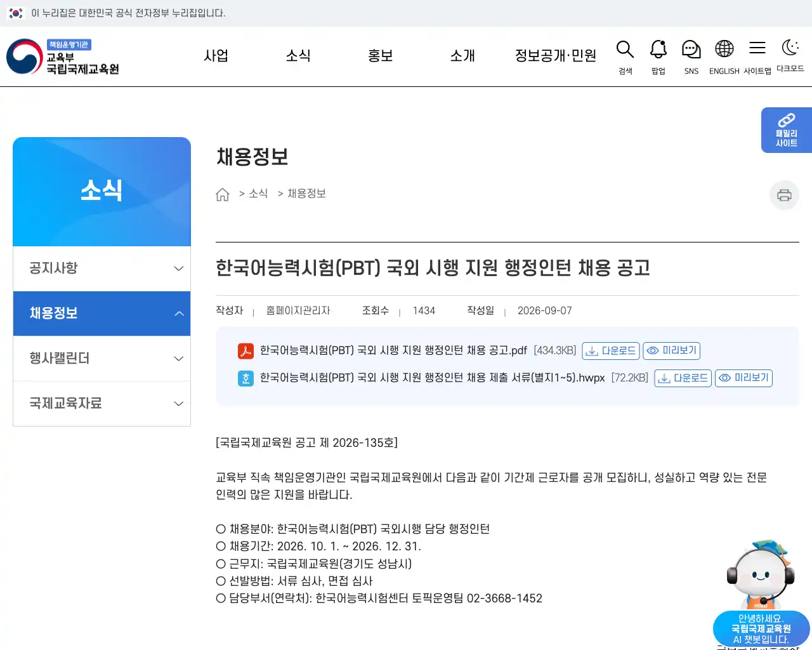Click the 소식 sidebar header
Screen dimensions: 812x650
(101, 191)
